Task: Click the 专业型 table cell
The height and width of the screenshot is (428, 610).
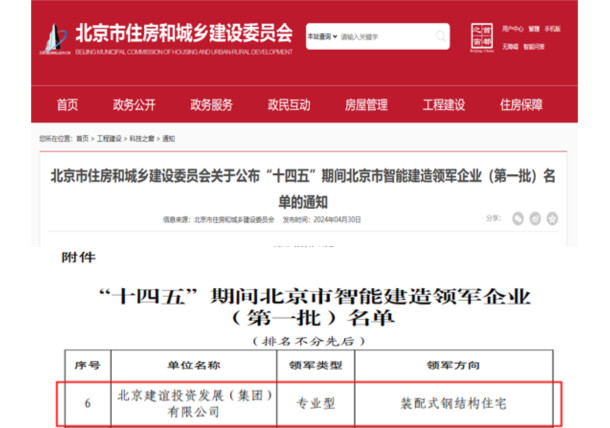Action: click(316, 403)
